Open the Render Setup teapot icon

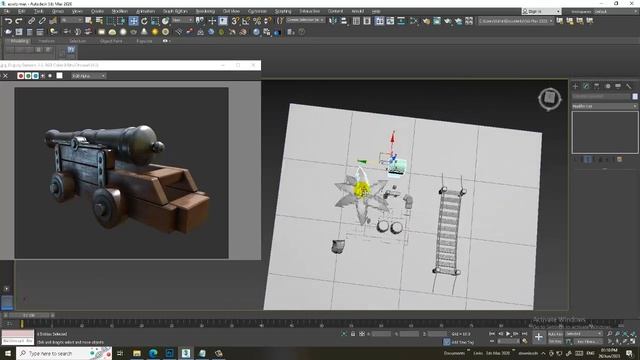426,21
